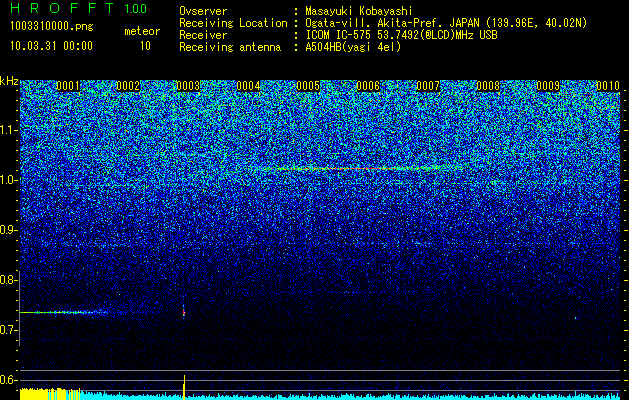Click the 0005 time marker label

[x=308, y=86]
